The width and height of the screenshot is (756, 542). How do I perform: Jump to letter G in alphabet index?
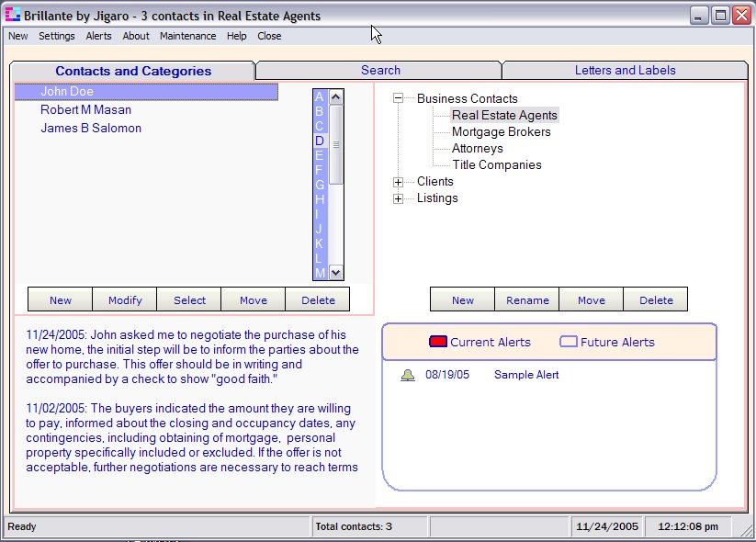pos(320,185)
